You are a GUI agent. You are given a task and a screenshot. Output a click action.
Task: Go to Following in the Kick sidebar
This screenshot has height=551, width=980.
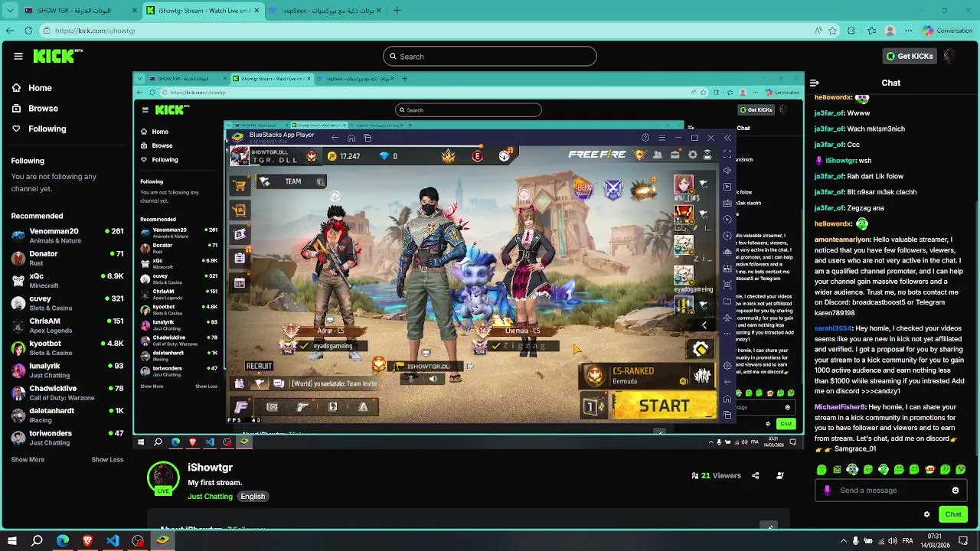[x=47, y=129]
